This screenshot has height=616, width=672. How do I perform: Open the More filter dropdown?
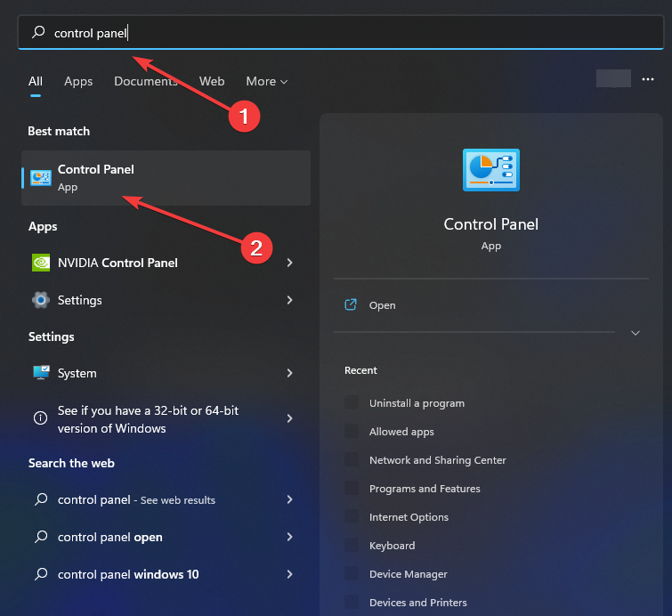266,81
